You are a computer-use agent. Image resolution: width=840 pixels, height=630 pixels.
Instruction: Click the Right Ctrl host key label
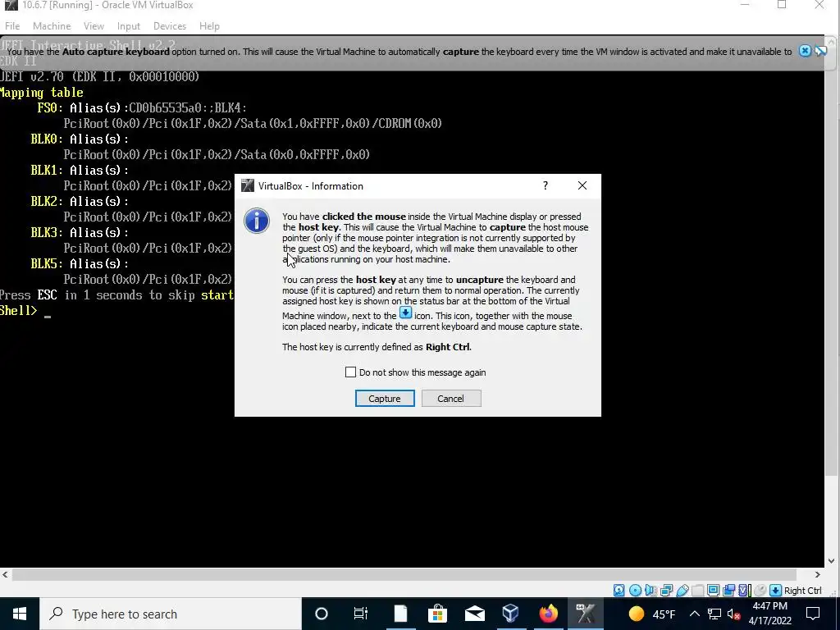pyautogui.click(x=802, y=591)
